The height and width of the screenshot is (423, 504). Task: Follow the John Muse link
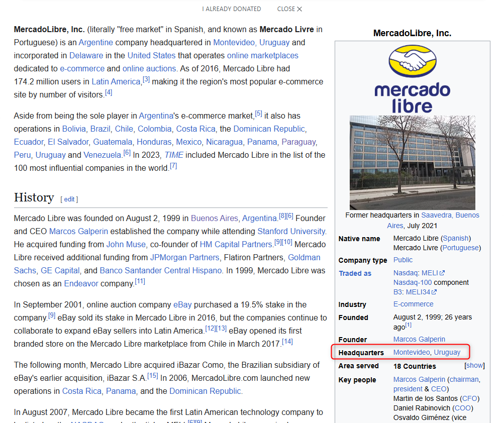pos(126,245)
